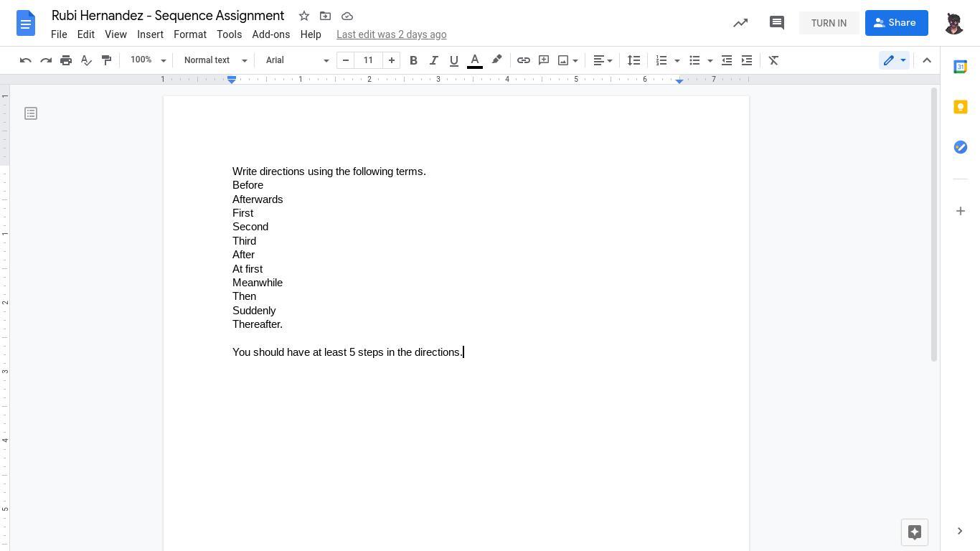
Task: Click the font size input field
Action: pyautogui.click(x=368, y=60)
